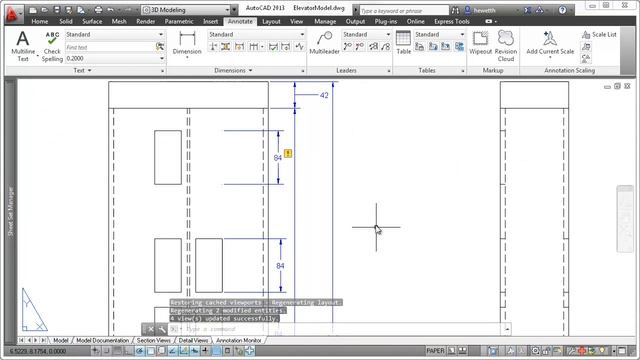Select the Revision Cloud tool
Image resolution: width=640 pixels, height=360 pixels.
click(506, 46)
